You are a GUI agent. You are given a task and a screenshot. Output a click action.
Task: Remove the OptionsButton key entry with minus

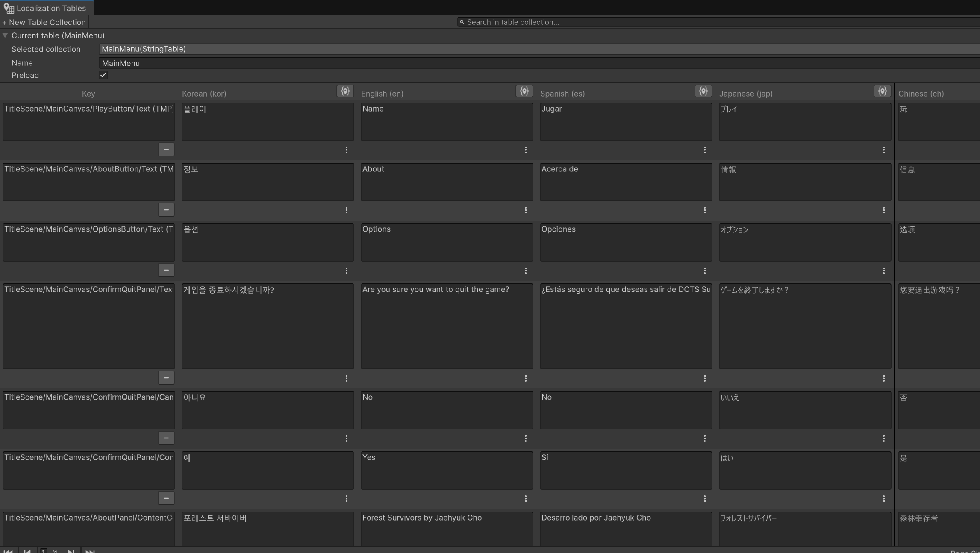pos(166,270)
